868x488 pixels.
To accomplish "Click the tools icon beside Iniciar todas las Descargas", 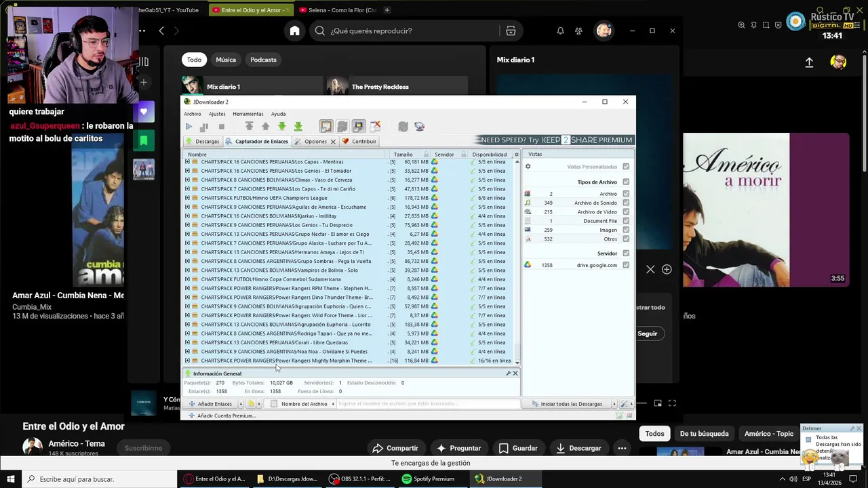I will coord(624,404).
